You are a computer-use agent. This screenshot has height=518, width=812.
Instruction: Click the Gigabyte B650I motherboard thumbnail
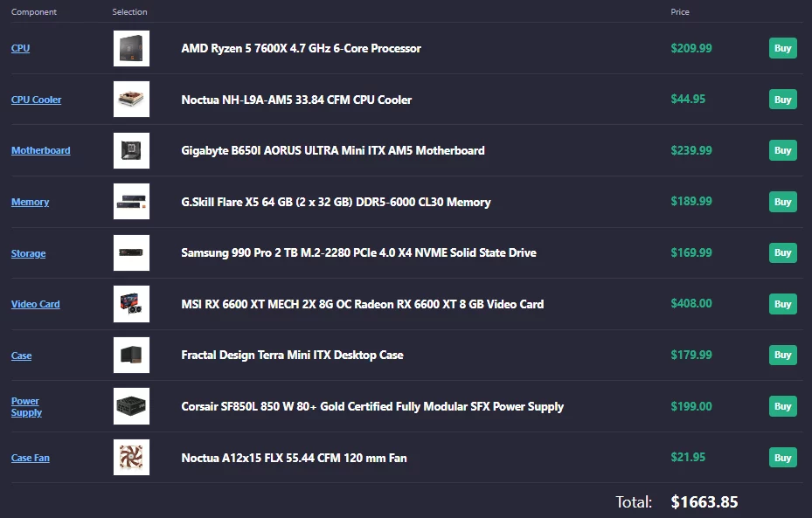point(131,149)
